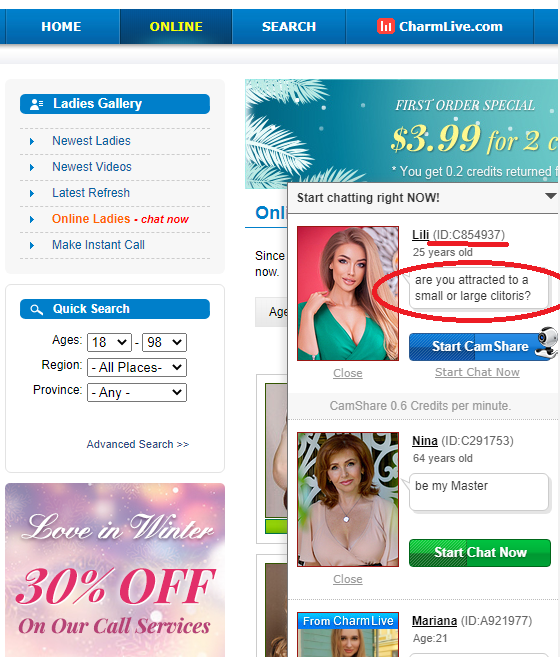
Task: Click the Ladies Gallery header icon
Action: click(36, 104)
